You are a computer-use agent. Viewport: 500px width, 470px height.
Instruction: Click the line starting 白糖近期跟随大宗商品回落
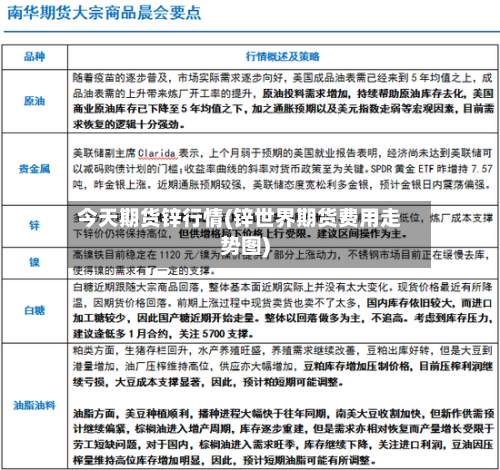[283, 287]
